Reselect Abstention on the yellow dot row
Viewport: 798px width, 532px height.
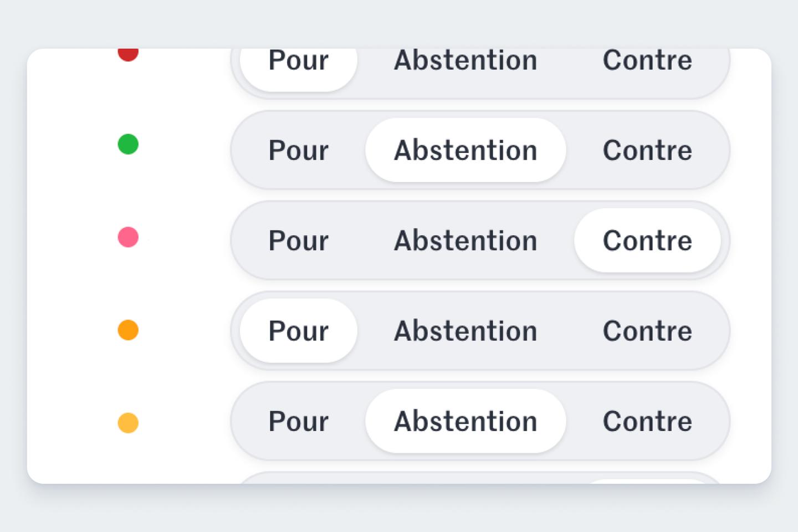pos(464,421)
